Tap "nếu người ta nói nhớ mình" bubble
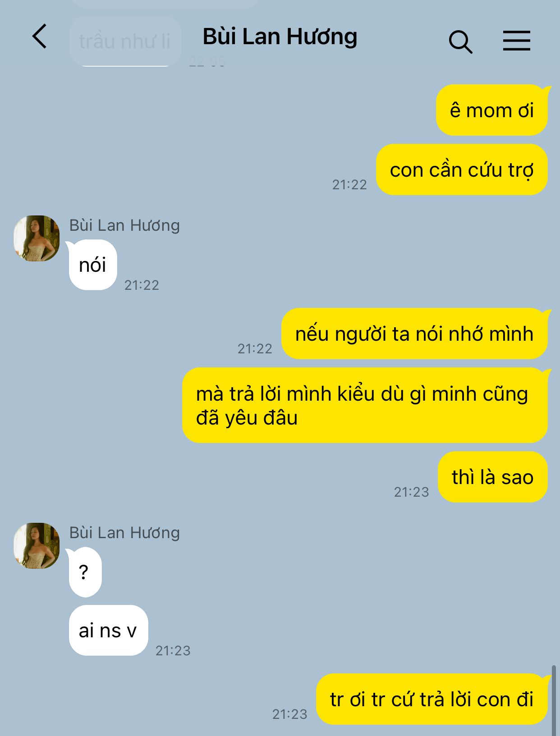560x736 pixels. [x=414, y=334]
